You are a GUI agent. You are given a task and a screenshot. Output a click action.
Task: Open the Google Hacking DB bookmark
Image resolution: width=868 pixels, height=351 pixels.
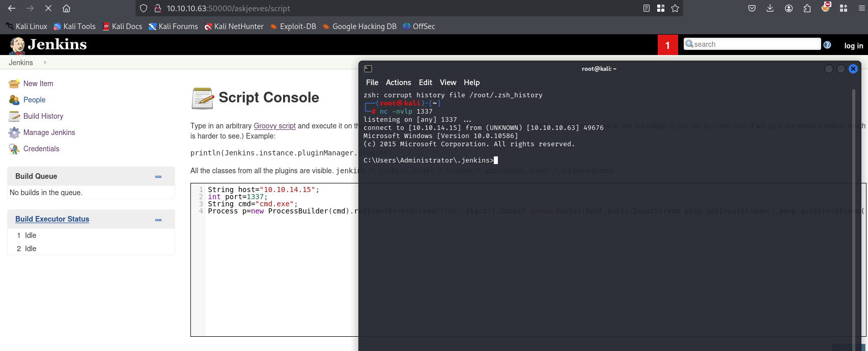(359, 26)
